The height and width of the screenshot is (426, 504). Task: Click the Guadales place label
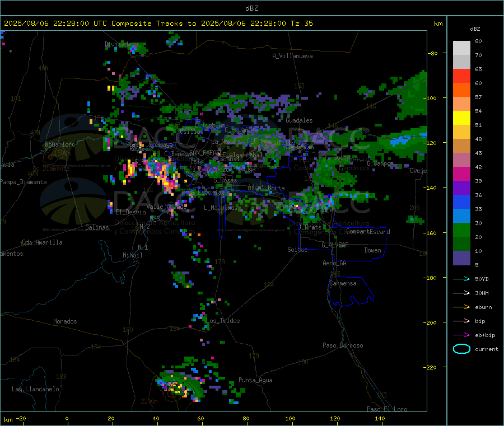[x=299, y=120]
